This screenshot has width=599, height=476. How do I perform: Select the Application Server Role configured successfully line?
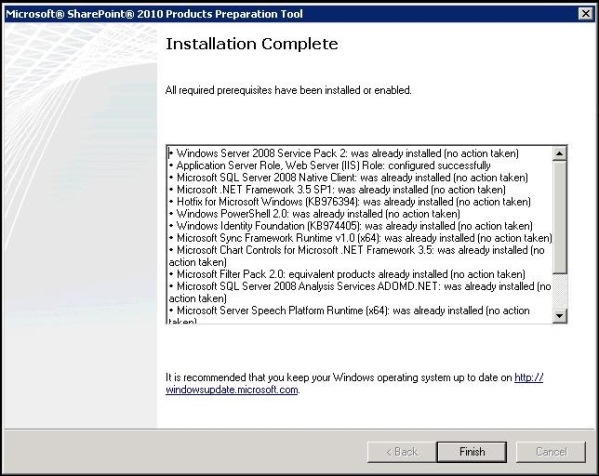[x=330, y=166]
